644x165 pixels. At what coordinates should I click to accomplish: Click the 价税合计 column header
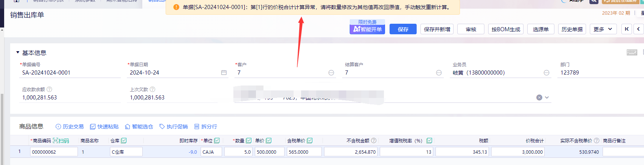[x=535, y=141]
